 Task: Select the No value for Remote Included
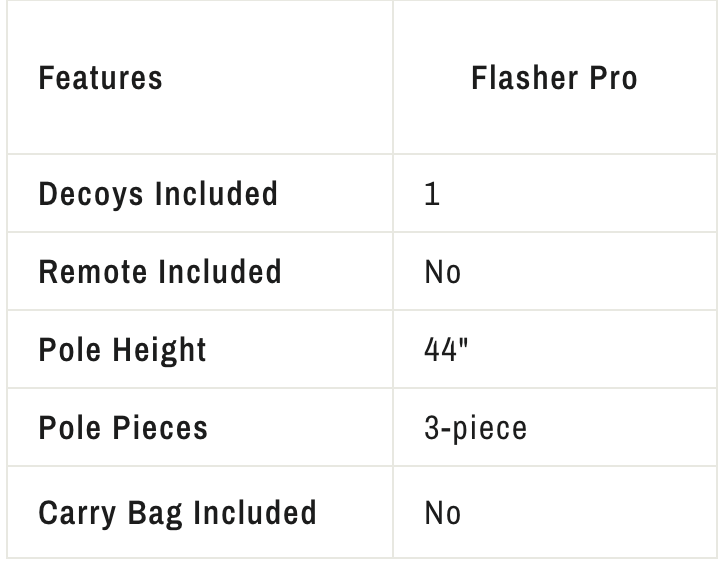pos(442,272)
